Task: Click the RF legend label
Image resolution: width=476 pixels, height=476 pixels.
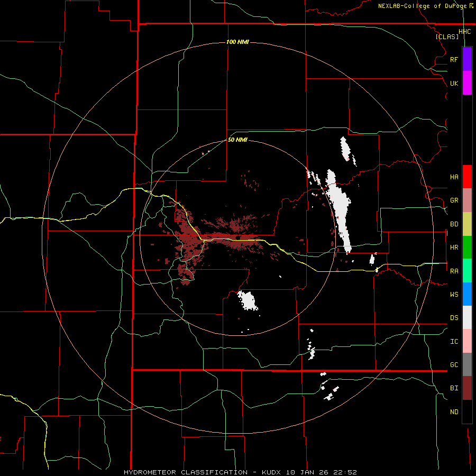Action: [x=454, y=59]
